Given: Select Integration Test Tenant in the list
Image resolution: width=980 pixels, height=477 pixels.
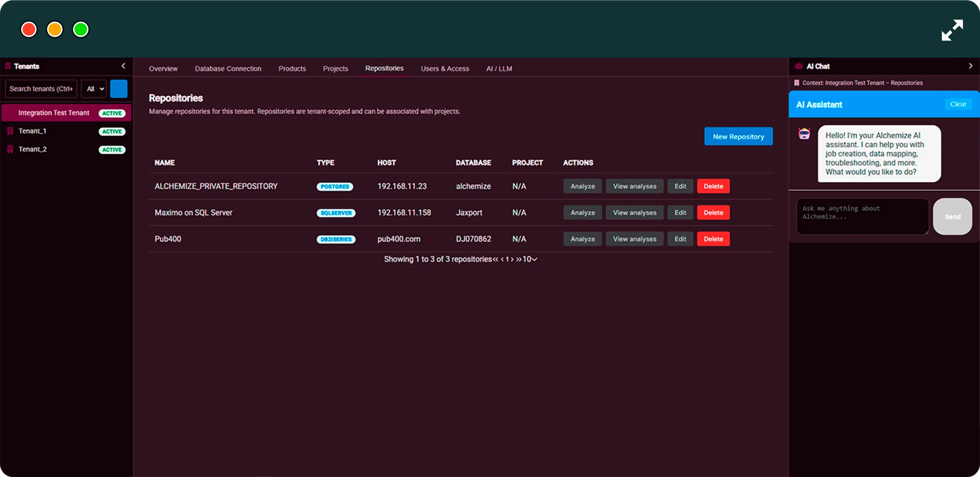Looking at the screenshot, I should (66, 113).
